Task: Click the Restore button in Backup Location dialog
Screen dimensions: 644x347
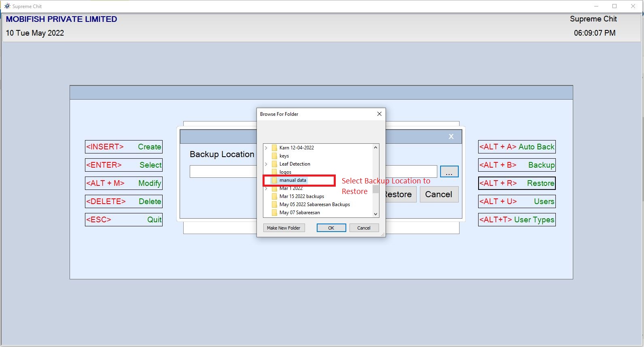Action: tap(398, 194)
